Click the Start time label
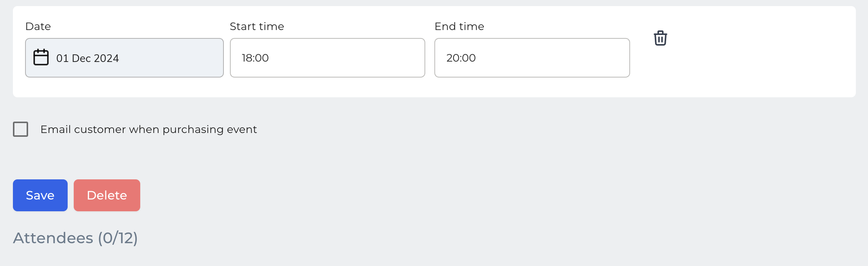Screen dimensions: 868x266 tap(257, 26)
